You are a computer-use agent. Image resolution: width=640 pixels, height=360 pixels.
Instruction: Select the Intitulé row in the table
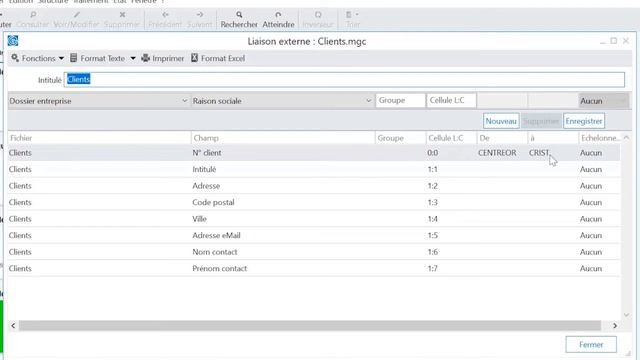(314, 169)
